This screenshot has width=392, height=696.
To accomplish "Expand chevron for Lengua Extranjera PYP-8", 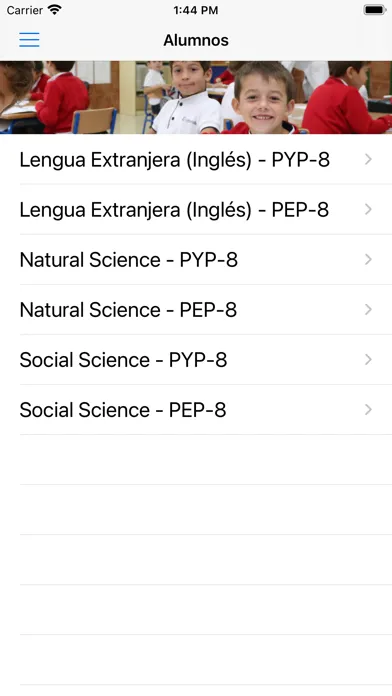I will tap(368, 159).
